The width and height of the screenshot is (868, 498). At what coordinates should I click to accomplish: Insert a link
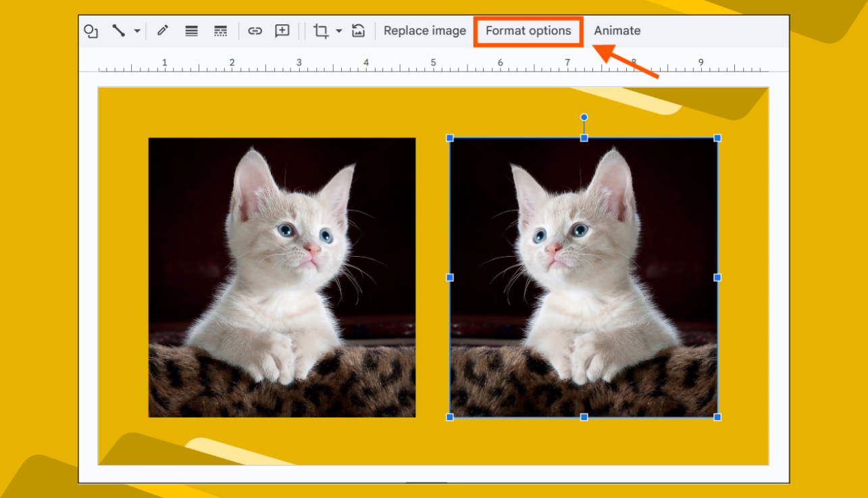tap(255, 30)
